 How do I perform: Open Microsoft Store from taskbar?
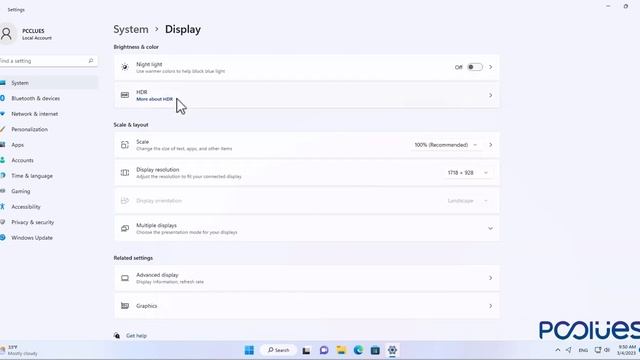[375, 350]
